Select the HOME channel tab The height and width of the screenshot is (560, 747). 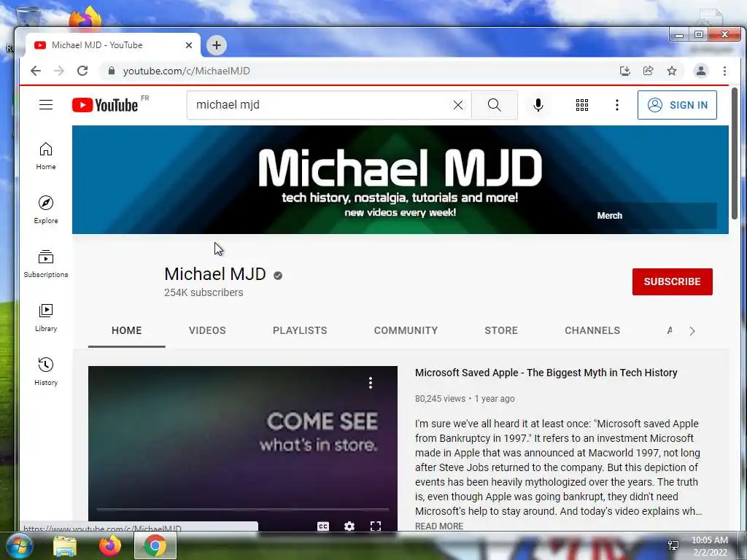127,330
